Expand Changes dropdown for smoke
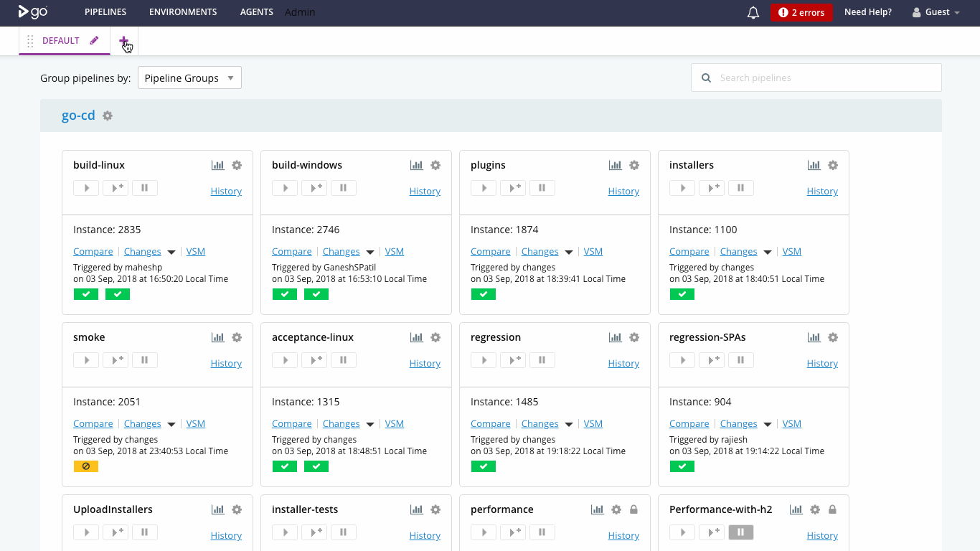980x551 pixels. (x=171, y=425)
